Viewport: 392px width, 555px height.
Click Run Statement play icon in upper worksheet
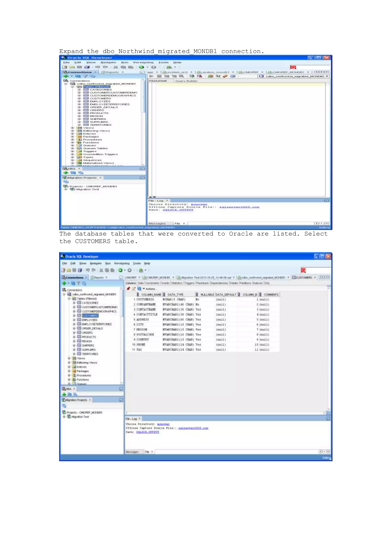pyautogui.click(x=152, y=76)
